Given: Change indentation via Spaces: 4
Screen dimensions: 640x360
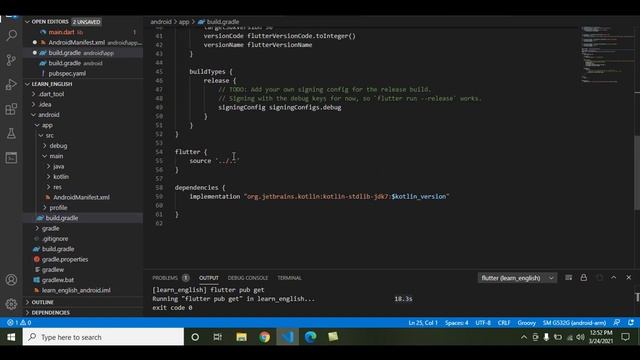Looking at the screenshot, I should pyautogui.click(x=456, y=322).
